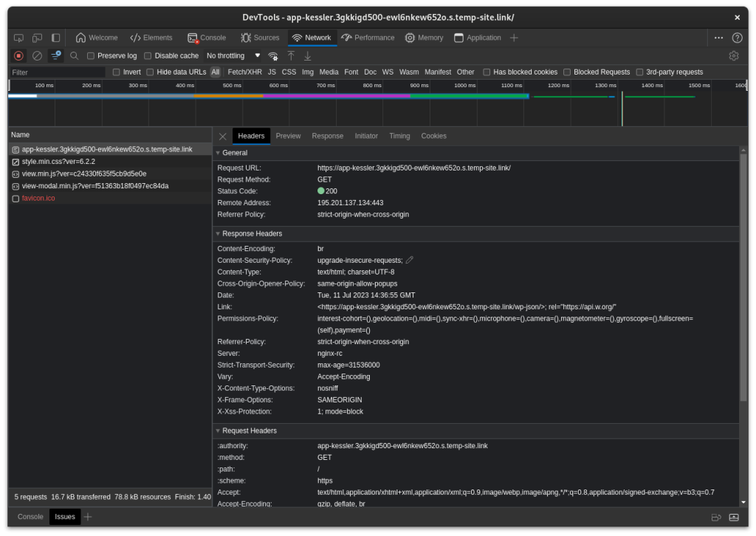756x536 pixels.
Task: Click the magnifier search icon
Action: click(75, 55)
